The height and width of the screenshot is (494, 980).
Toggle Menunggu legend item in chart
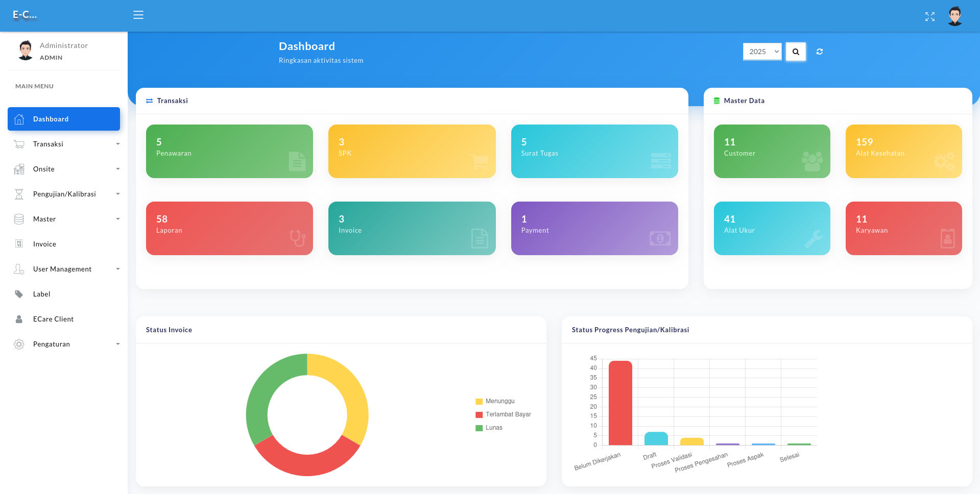tap(495, 401)
